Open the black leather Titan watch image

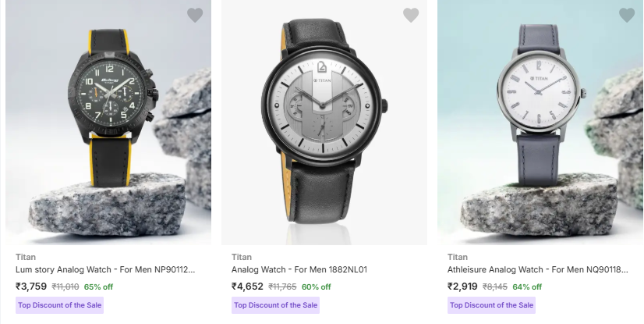pos(324,125)
